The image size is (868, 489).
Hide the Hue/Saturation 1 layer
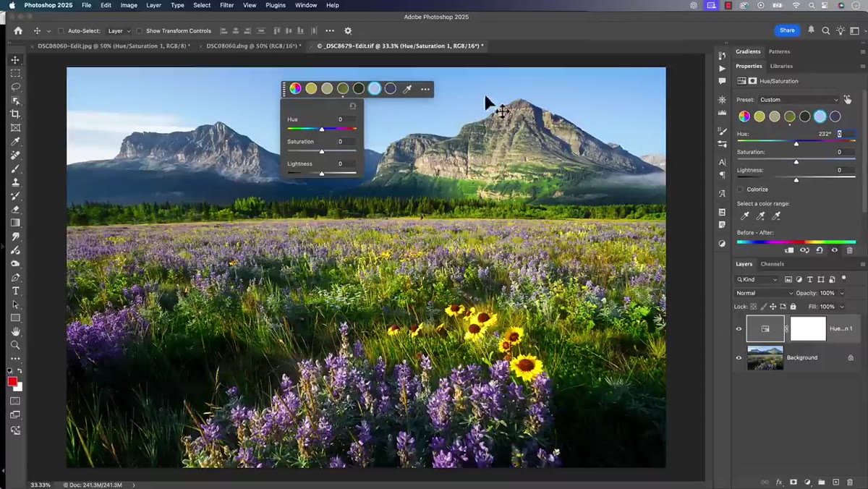pos(739,328)
